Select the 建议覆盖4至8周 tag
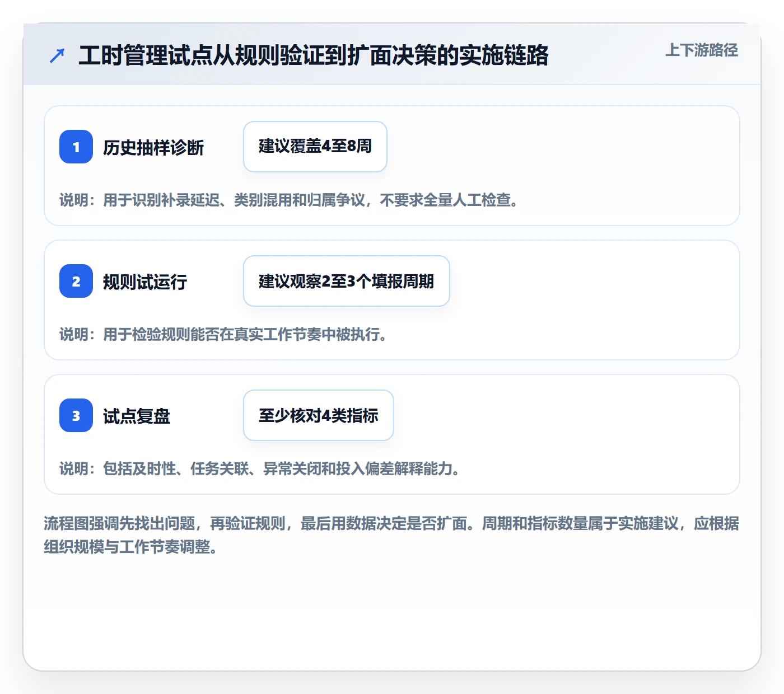This screenshot has width=784, height=694. tap(315, 147)
